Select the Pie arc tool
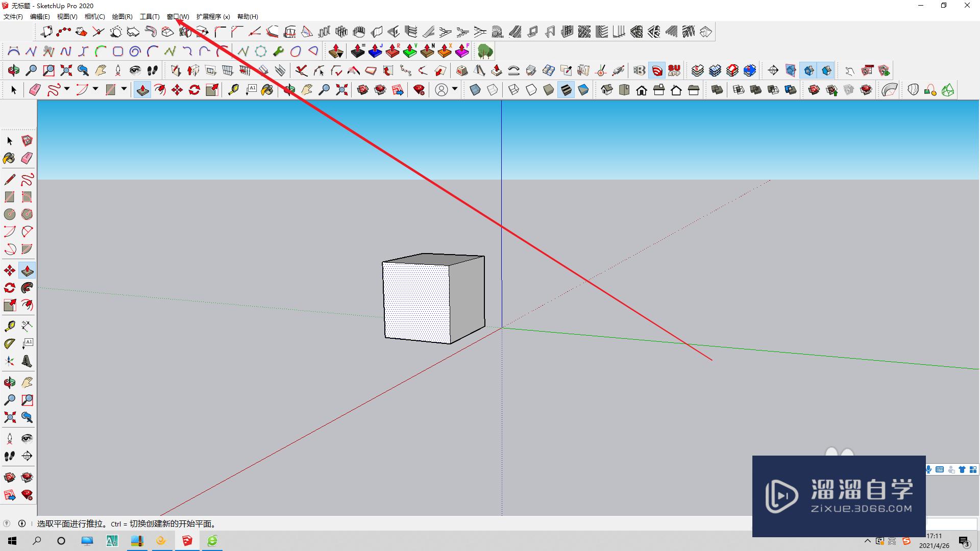Viewport: 980px width, 551px height. coord(27,249)
